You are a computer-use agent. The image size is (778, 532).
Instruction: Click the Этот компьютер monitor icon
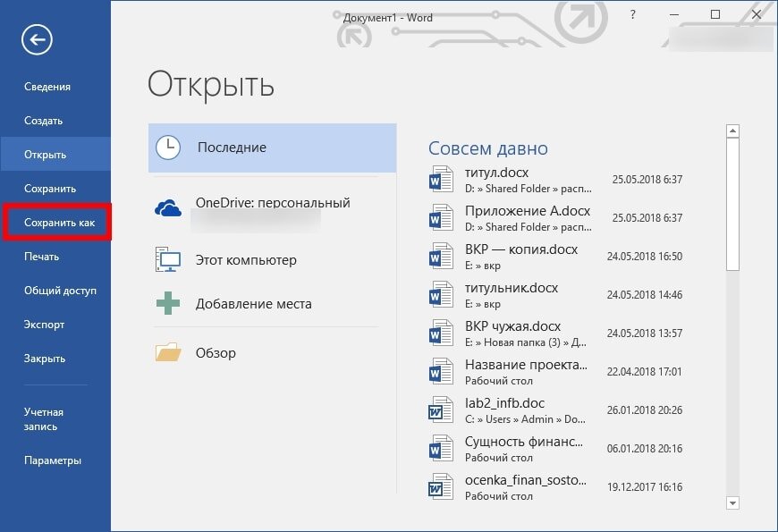[x=168, y=259]
